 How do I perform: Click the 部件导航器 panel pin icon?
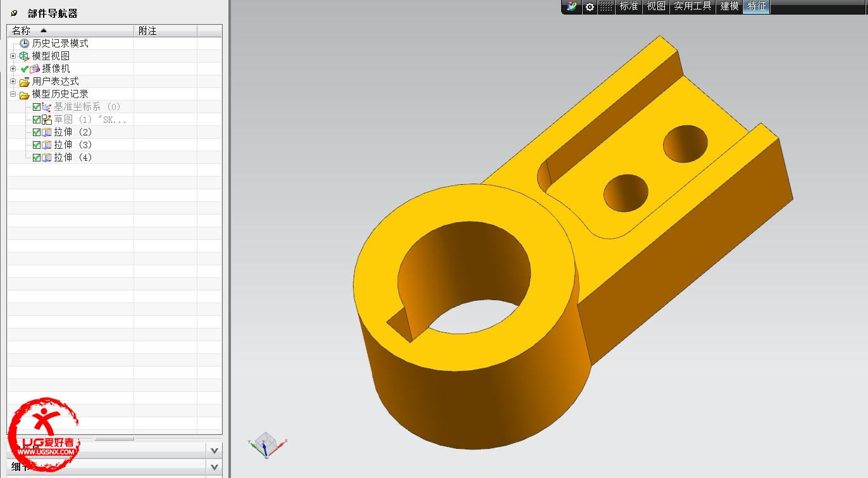point(15,13)
